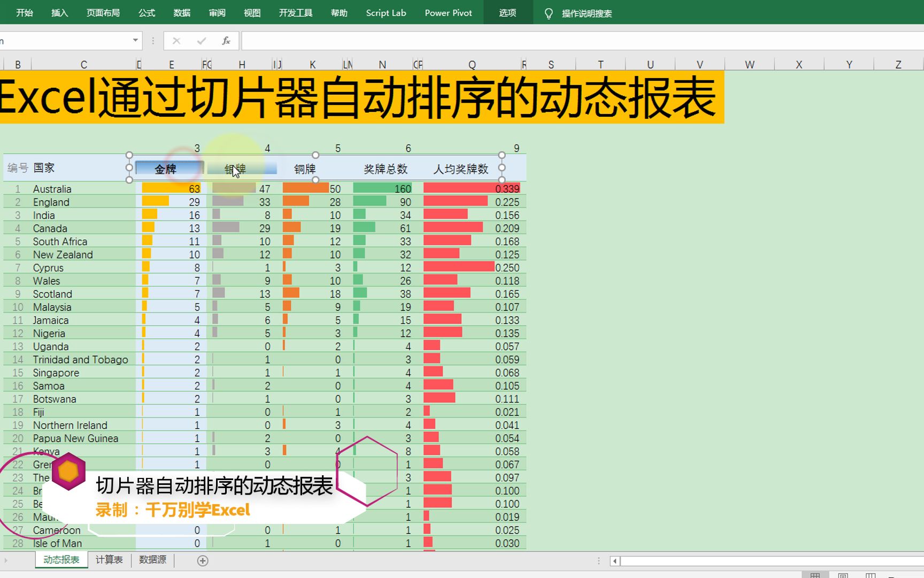Select column H header

tap(242, 64)
